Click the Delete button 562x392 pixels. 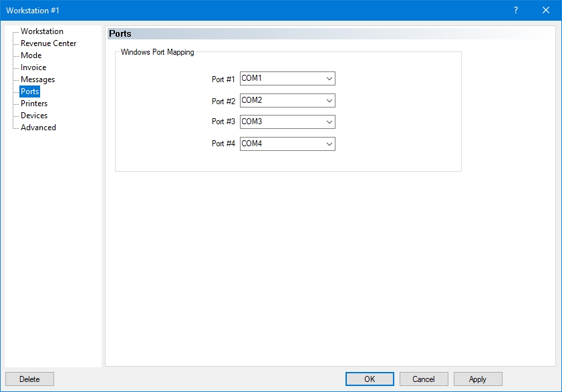pyautogui.click(x=29, y=379)
